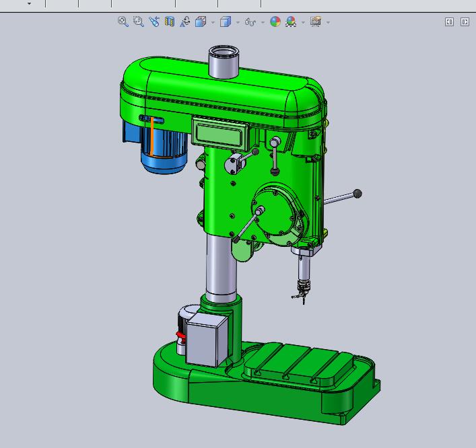Expand the Hide/Show Items dropdown arrow
The width and height of the screenshot is (476, 448).
tap(263, 22)
